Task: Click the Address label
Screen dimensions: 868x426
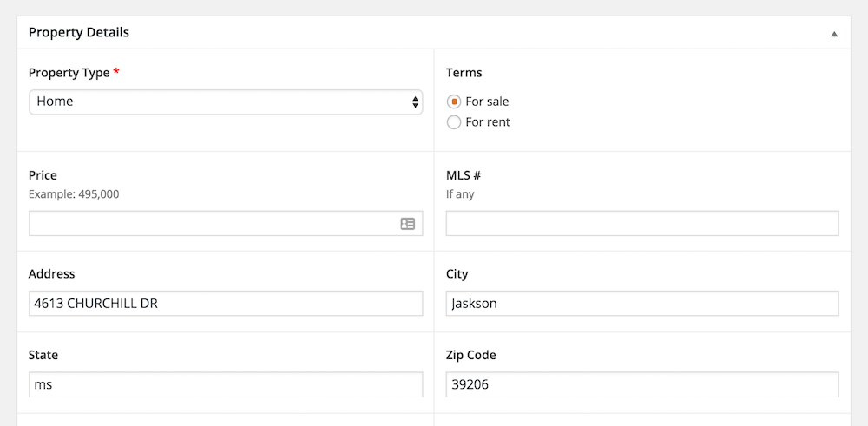Action: click(51, 274)
